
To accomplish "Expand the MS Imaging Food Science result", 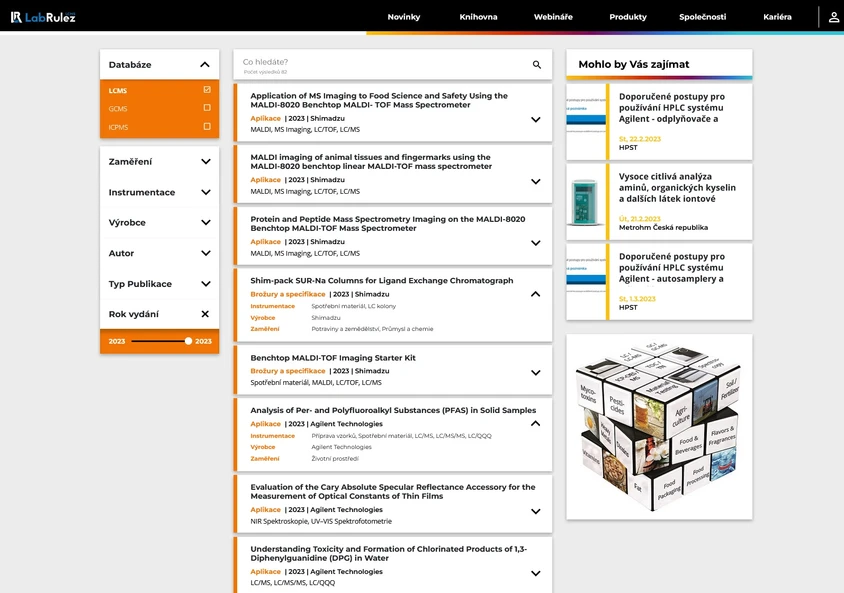I will (536, 119).
